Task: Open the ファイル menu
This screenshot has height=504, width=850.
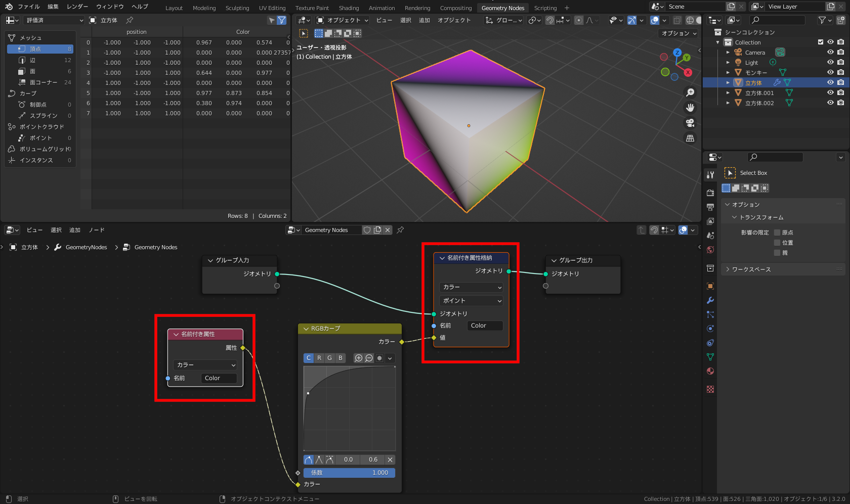Action: pos(29,7)
